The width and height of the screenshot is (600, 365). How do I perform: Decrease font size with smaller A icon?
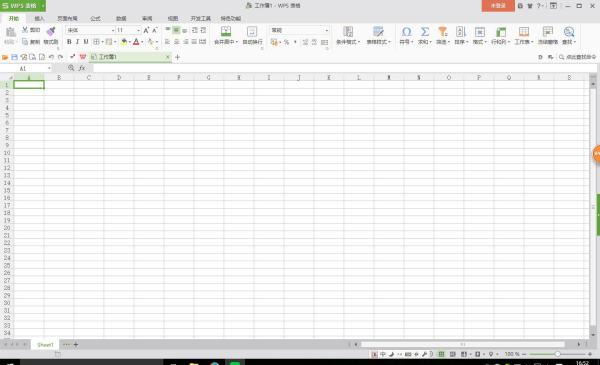[155, 30]
